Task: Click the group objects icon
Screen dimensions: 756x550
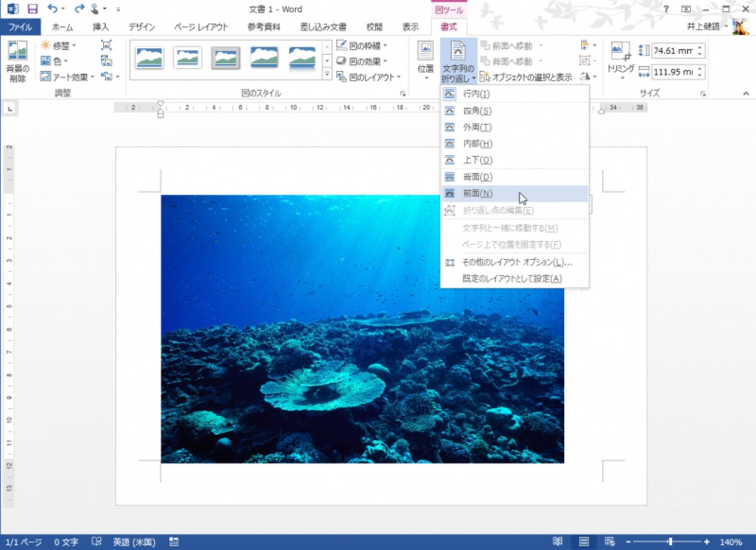Action: pyautogui.click(x=586, y=60)
